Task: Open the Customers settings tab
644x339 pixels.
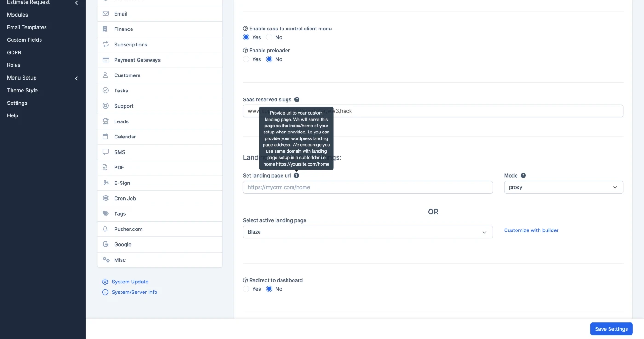Action: tap(160, 75)
